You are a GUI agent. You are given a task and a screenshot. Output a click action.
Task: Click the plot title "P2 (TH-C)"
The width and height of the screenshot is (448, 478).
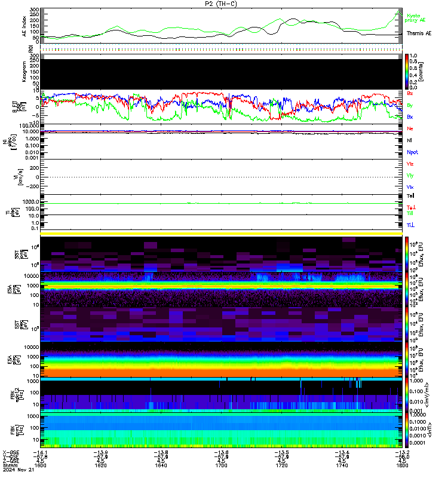221,4
